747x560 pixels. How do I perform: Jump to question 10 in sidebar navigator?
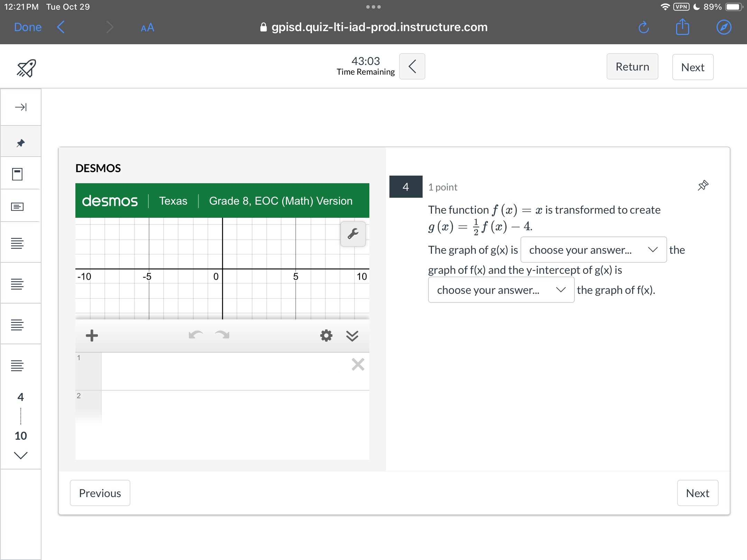coord(21,436)
